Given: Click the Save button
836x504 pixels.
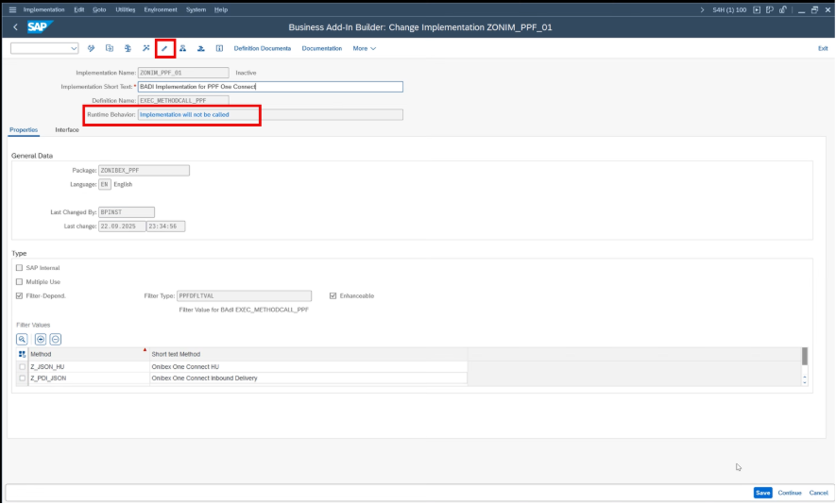Looking at the screenshot, I should pyautogui.click(x=762, y=493).
